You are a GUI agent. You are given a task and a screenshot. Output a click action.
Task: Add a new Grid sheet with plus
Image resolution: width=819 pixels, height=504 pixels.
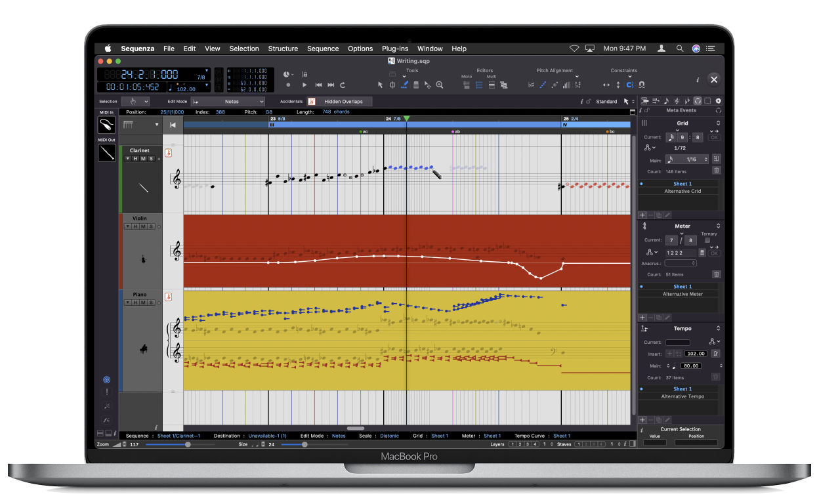[642, 215]
